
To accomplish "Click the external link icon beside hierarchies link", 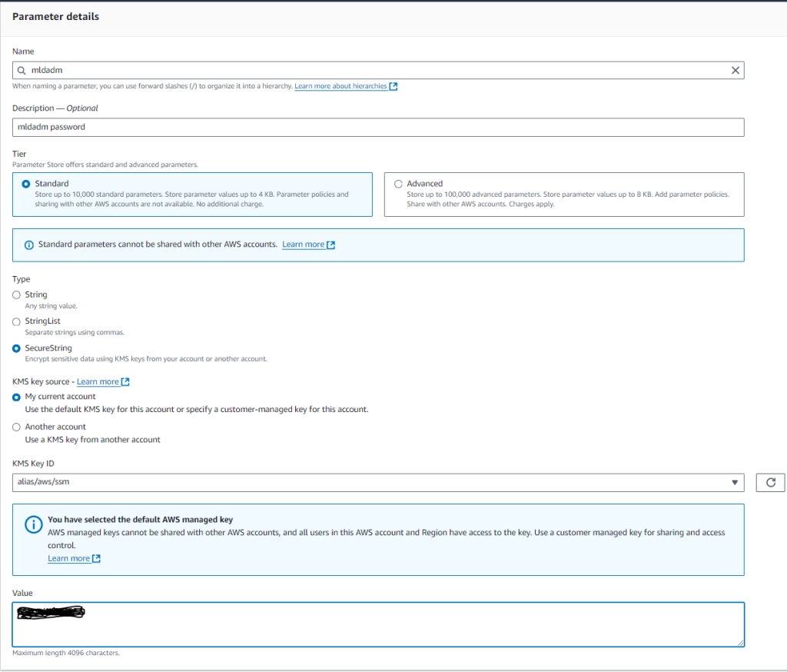I will click(x=393, y=86).
